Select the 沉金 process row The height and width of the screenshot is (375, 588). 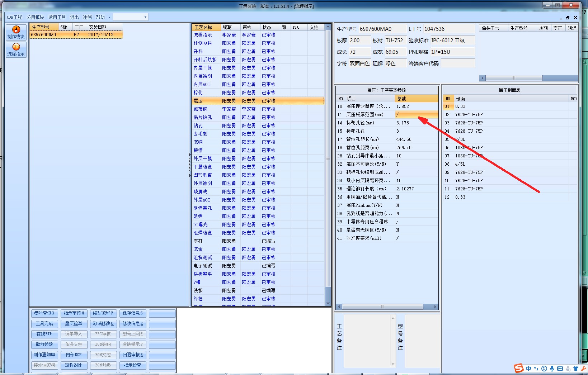[x=258, y=250]
